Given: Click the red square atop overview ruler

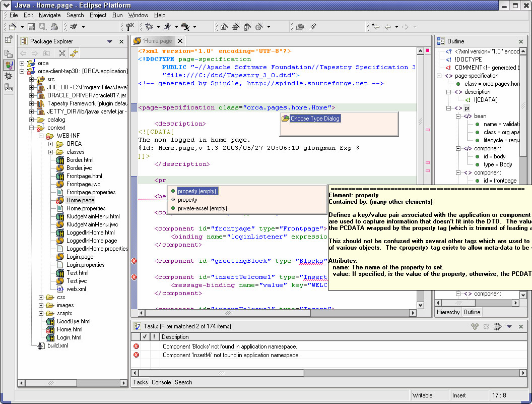Looking at the screenshot, I should point(428,50).
